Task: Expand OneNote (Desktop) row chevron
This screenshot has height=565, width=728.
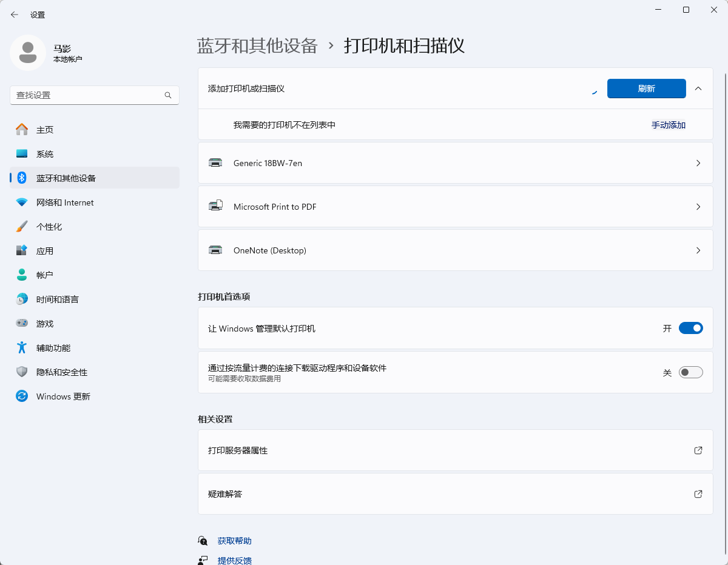Action: click(x=698, y=250)
